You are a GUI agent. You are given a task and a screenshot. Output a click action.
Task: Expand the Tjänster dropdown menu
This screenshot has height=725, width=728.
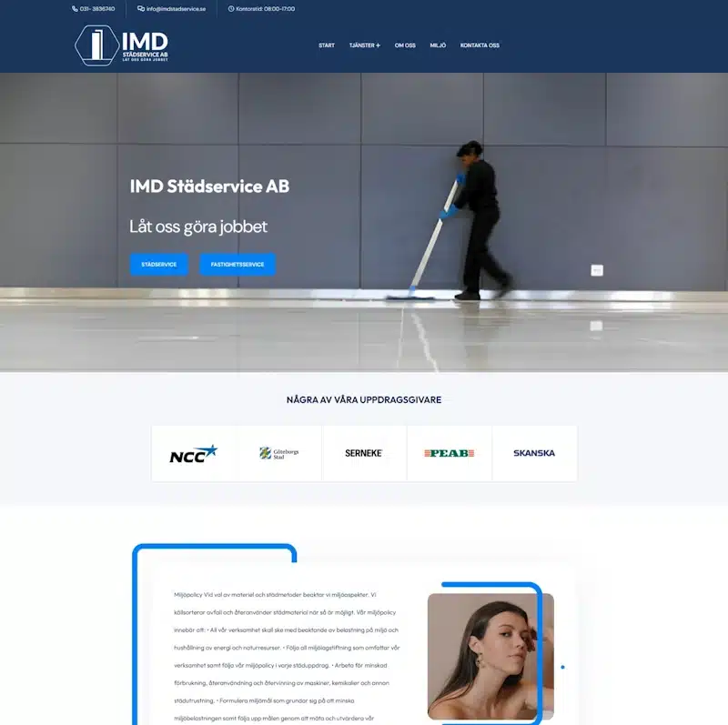(x=364, y=45)
